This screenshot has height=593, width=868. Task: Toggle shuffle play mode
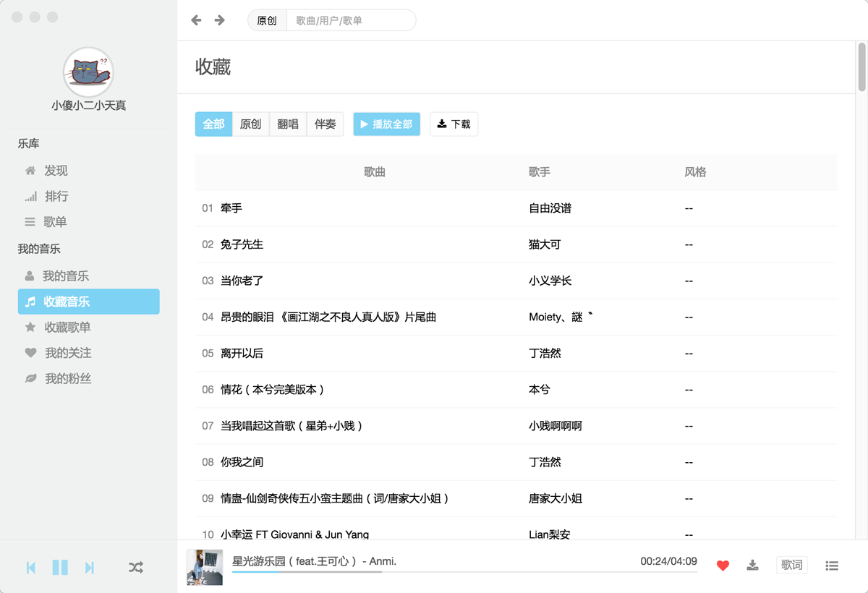tap(136, 568)
